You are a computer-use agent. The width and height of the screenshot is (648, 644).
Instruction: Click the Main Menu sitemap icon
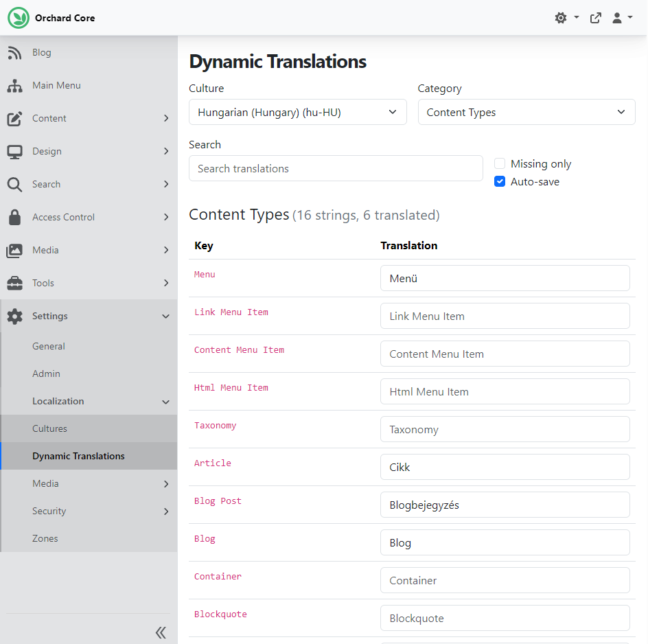point(14,86)
